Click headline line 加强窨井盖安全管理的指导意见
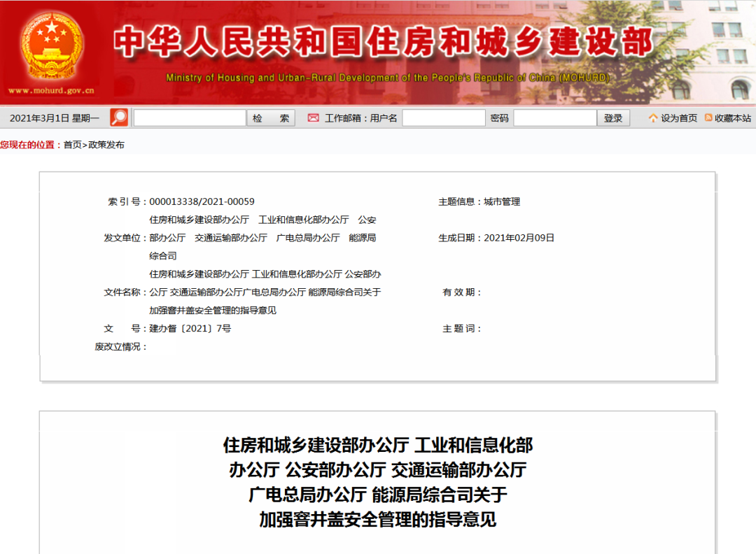 pyautogui.click(x=377, y=519)
